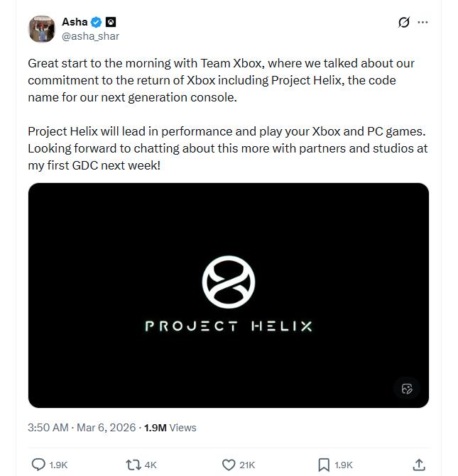Click the Xbox affiliation badge beside name
Screen dimensions: 458x476
pos(111,22)
